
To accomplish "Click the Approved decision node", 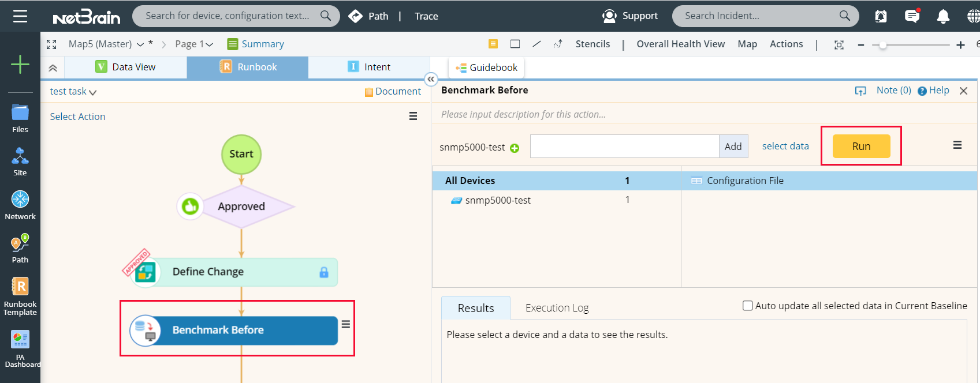I will 241,206.
